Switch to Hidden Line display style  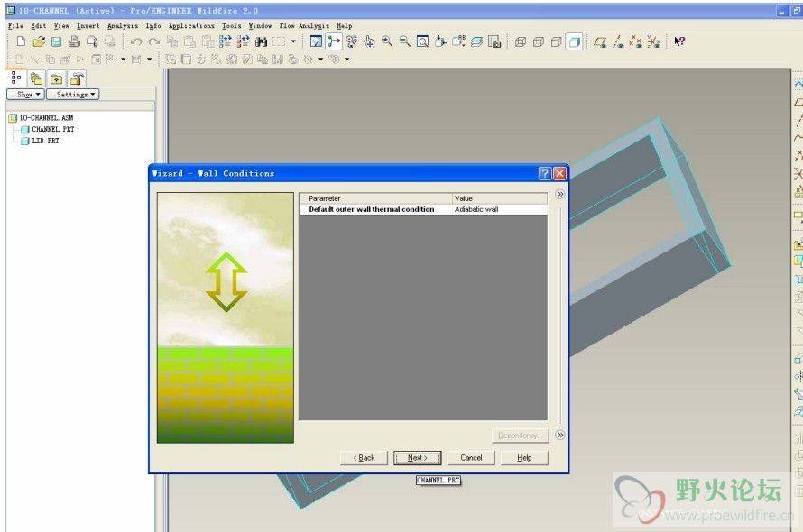click(x=539, y=41)
